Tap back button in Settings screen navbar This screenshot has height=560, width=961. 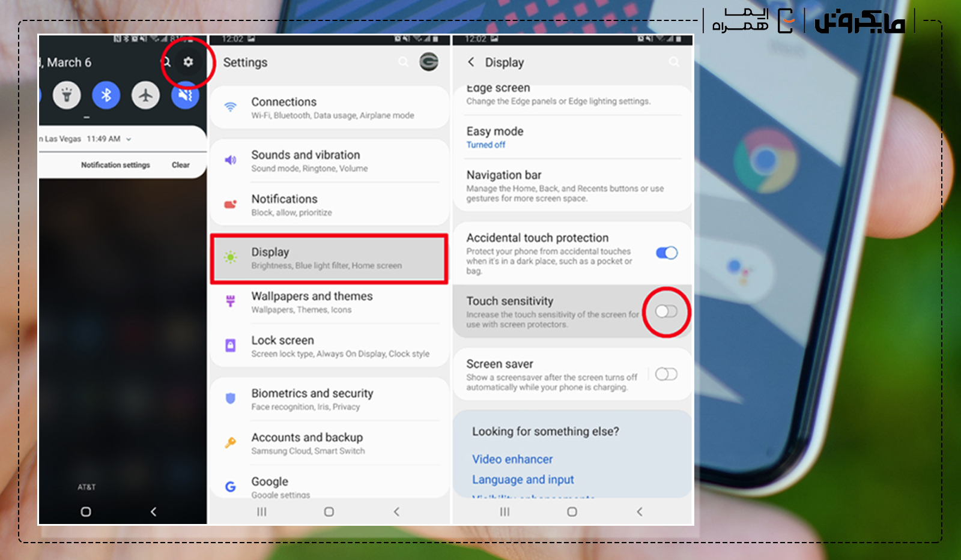click(x=396, y=512)
